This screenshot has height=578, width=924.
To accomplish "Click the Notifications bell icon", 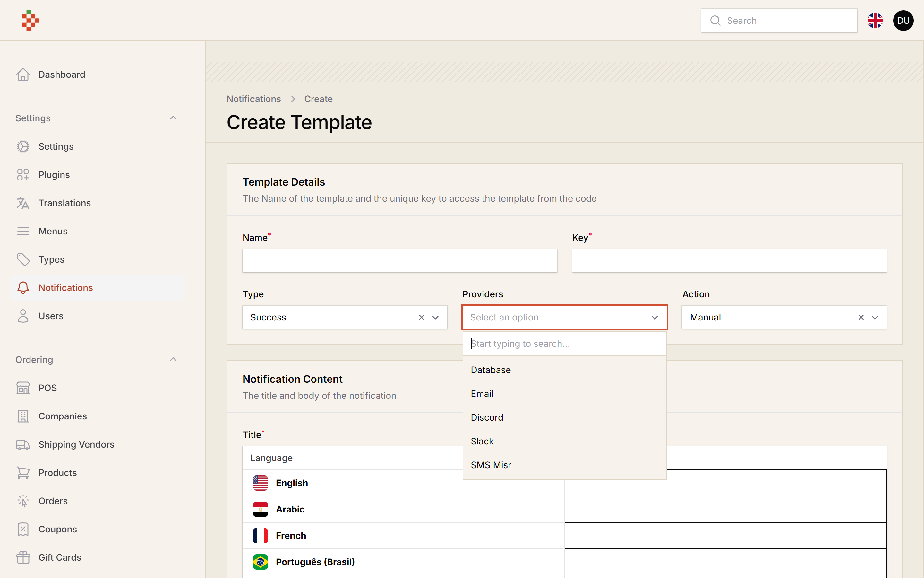I will pyautogui.click(x=23, y=288).
